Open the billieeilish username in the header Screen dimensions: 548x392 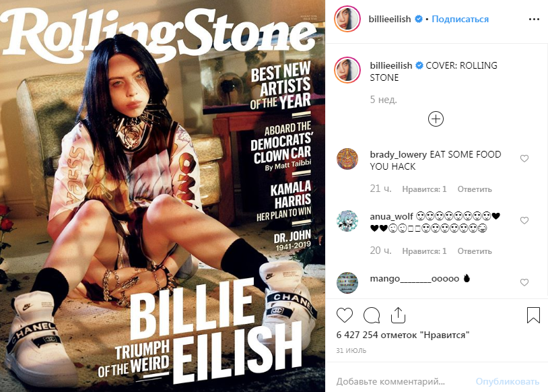[390, 19]
